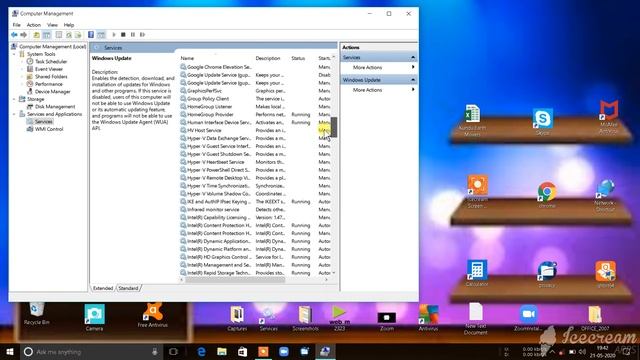
Task: Start the service with the Play toolbar icon
Action: pos(114,35)
